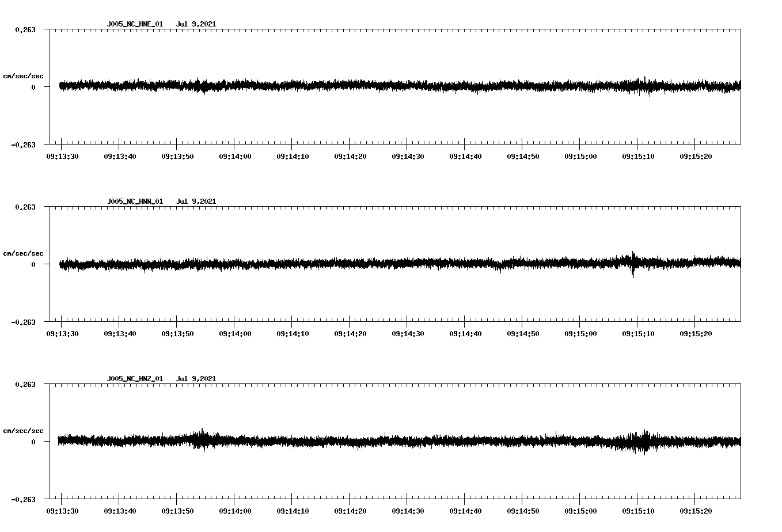Screen dimensions: 782x532
Task: Select the cm/sec/sec label on the top plot
Action: point(24,75)
